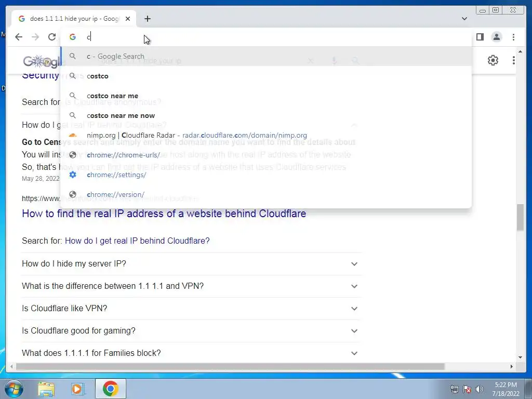Expand 'difference between 1.1 1.1 and VPN?' question
The width and height of the screenshot is (532, 399).
[x=191, y=286]
